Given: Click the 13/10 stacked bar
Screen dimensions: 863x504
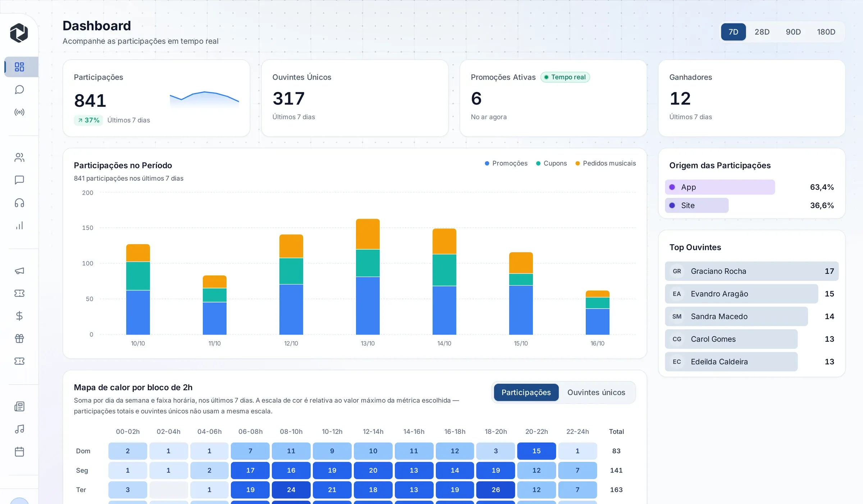Looking at the screenshot, I should pos(367,277).
